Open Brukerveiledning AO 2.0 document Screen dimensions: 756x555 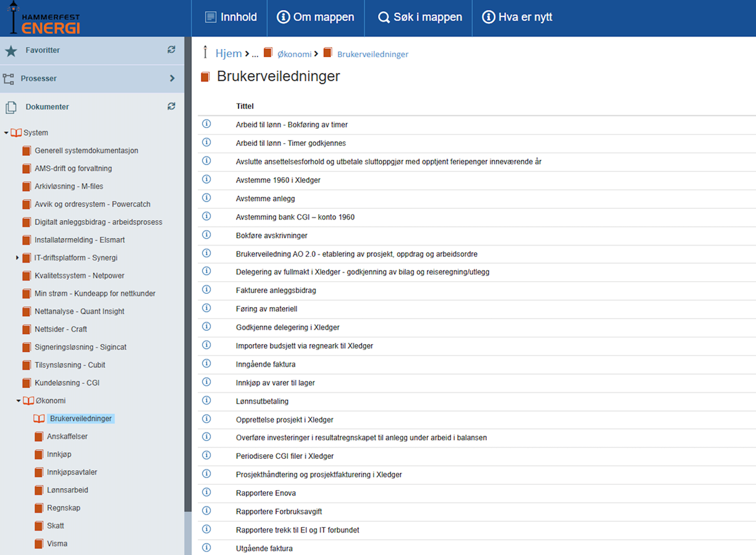356,254
